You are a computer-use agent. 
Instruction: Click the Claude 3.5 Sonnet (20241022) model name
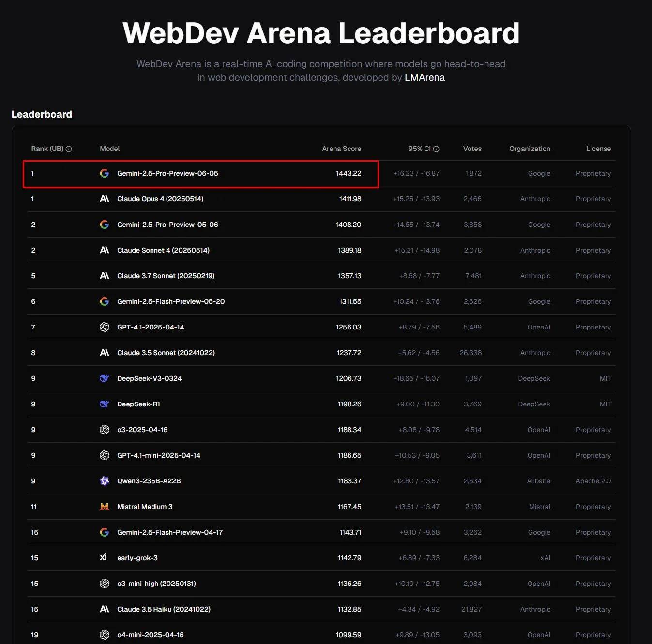(x=166, y=353)
